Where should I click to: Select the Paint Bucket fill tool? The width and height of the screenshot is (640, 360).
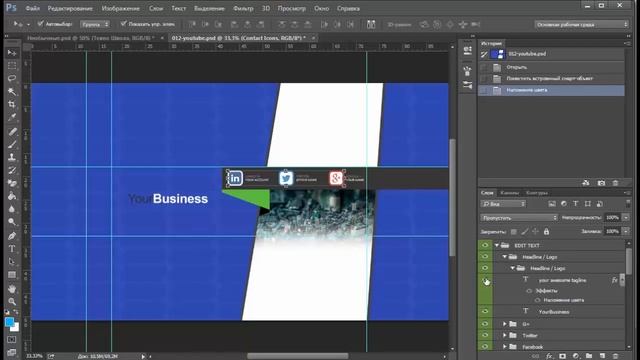click(12, 196)
